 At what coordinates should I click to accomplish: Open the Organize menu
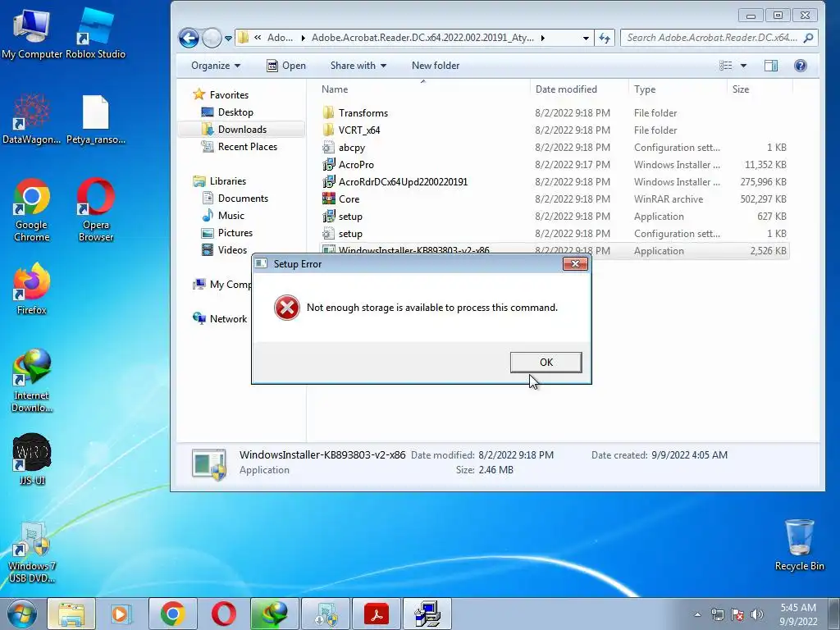216,66
